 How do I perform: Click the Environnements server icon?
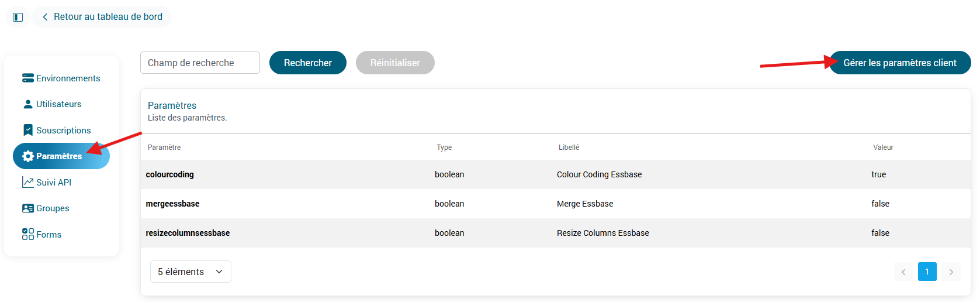(x=27, y=78)
